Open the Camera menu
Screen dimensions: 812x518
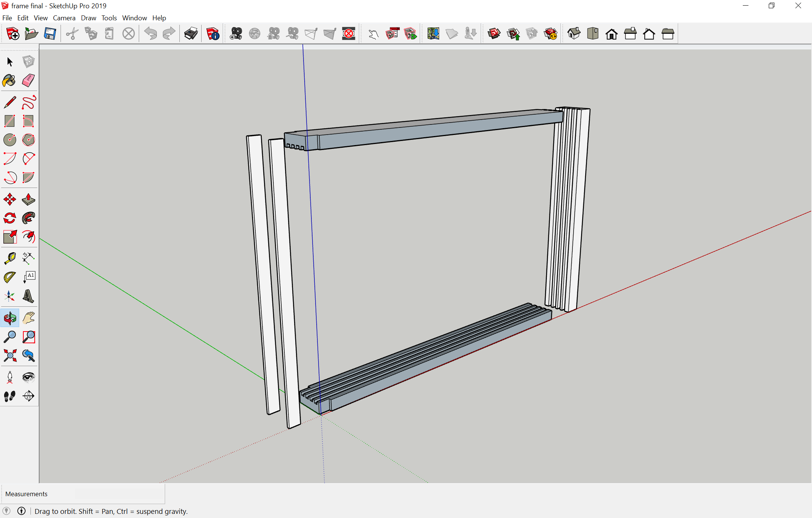64,18
